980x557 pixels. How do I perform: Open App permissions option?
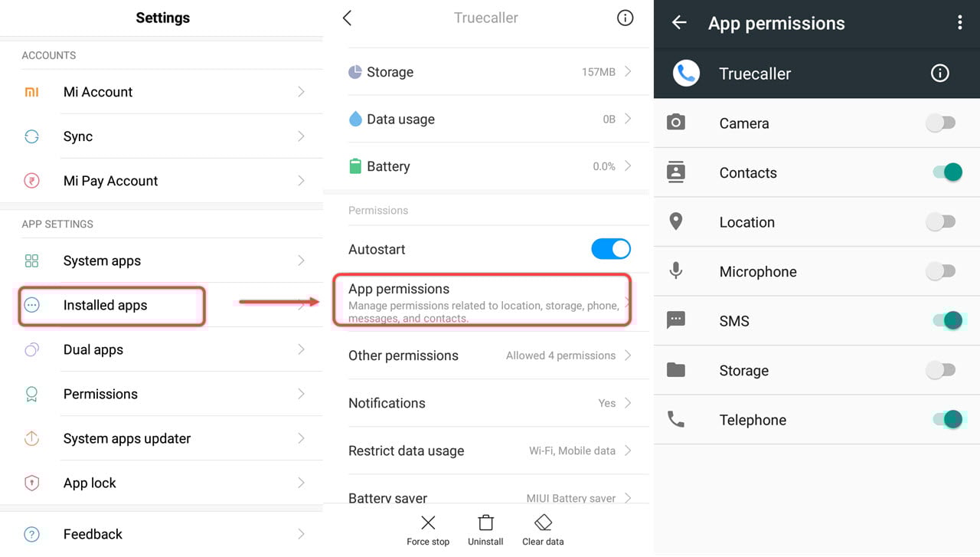pyautogui.click(x=482, y=300)
